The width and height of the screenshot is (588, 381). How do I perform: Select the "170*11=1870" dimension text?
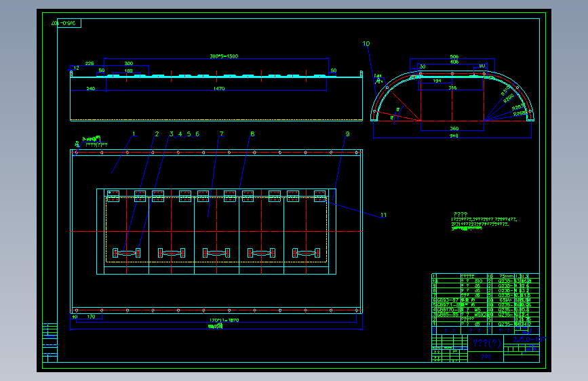(224, 320)
